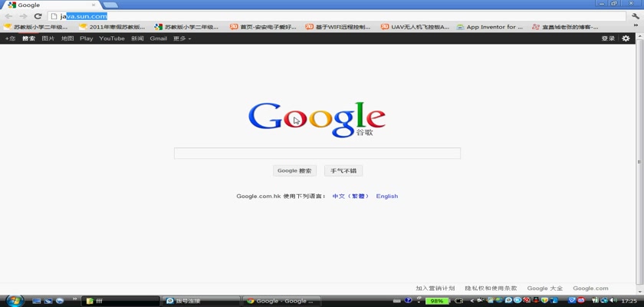Screen dimensions: 644x307
Task: Select the Google browser tab
Action: [51, 5]
